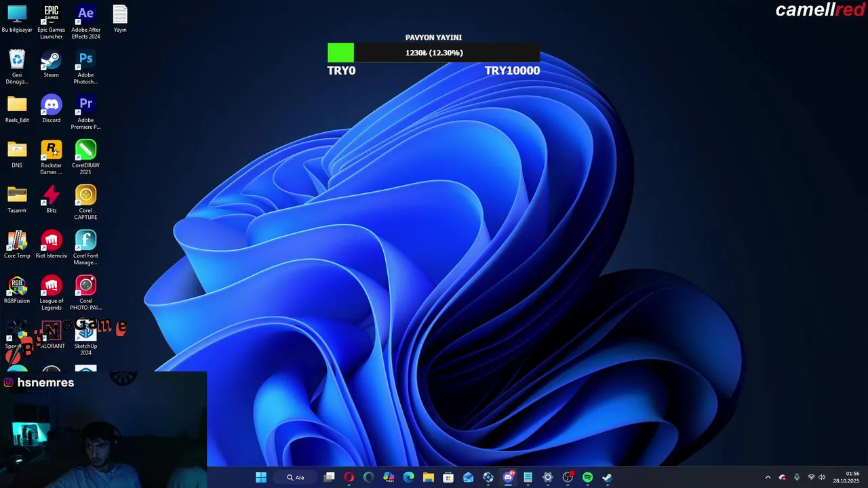
Task: Select the Geri Dönüşüm recycle bin icon
Action: pyautogui.click(x=17, y=67)
